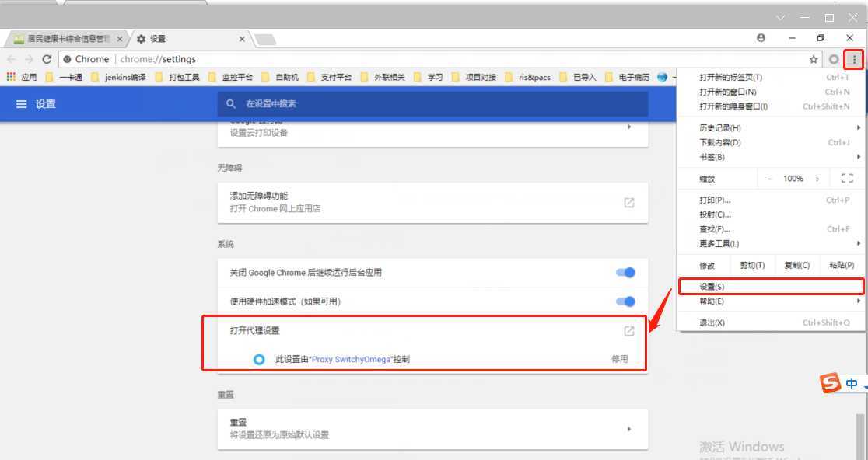Open the 项目对接 bookmark folder

pyautogui.click(x=474, y=77)
